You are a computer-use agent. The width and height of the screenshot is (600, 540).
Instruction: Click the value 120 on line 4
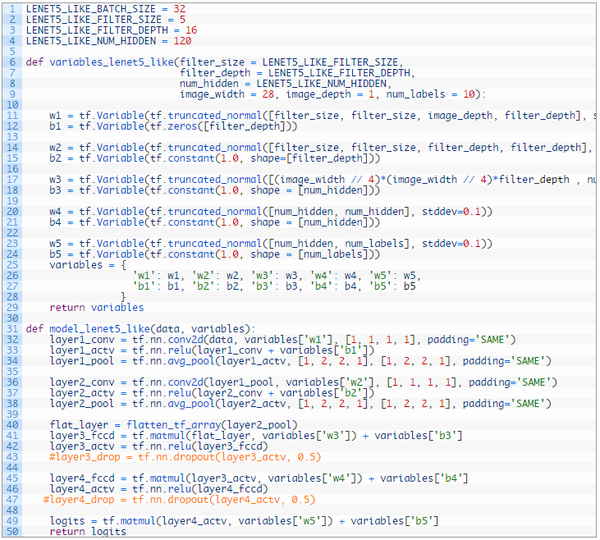[x=183, y=41]
